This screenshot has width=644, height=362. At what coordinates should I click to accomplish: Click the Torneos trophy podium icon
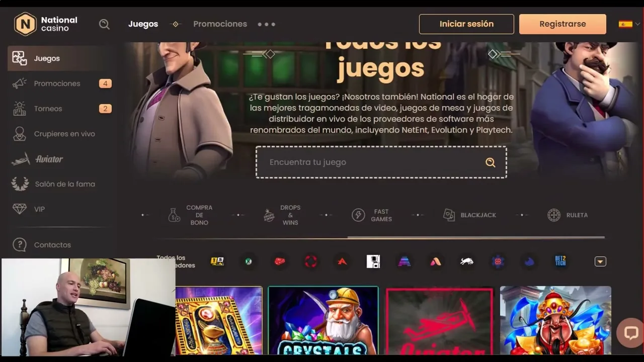click(x=20, y=109)
